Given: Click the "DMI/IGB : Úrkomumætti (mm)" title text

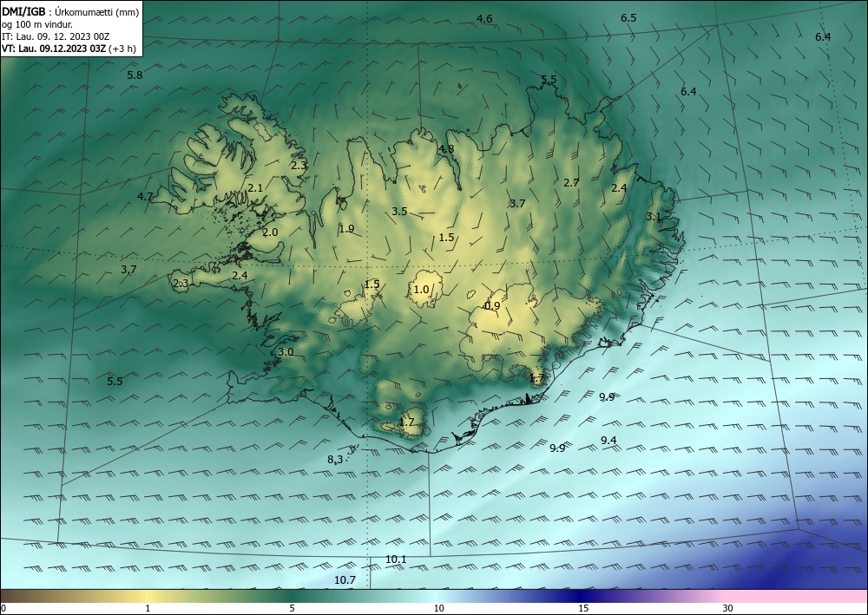Looking at the screenshot, I should coord(71,12).
